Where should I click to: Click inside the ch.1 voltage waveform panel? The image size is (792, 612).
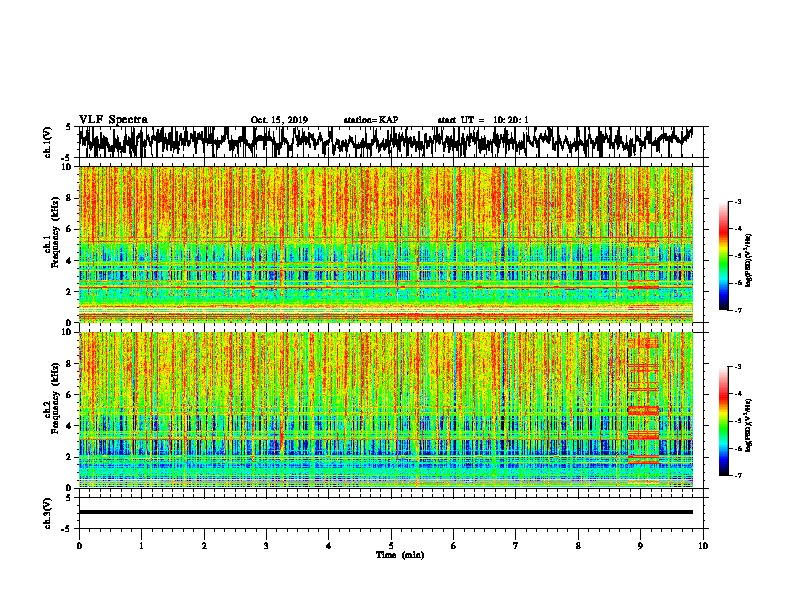(x=390, y=142)
